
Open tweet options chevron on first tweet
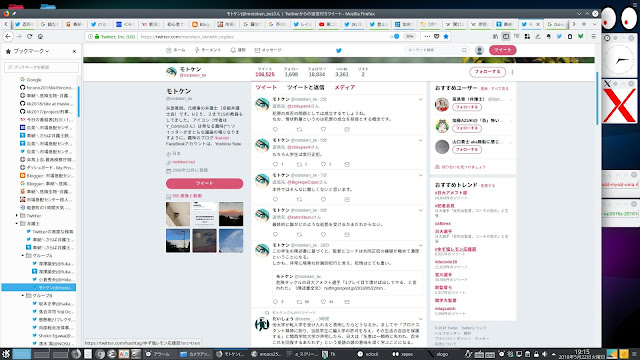(420, 99)
